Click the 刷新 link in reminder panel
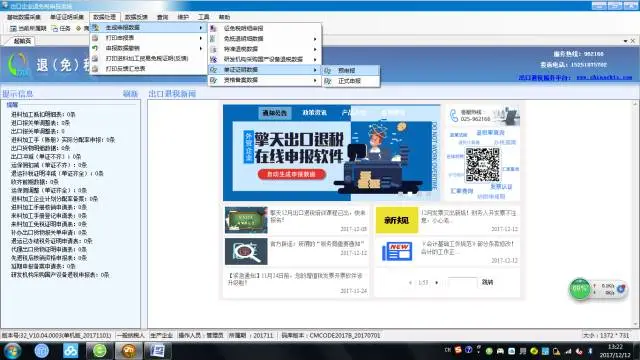This screenshot has height=360, width=640. pos(130,94)
